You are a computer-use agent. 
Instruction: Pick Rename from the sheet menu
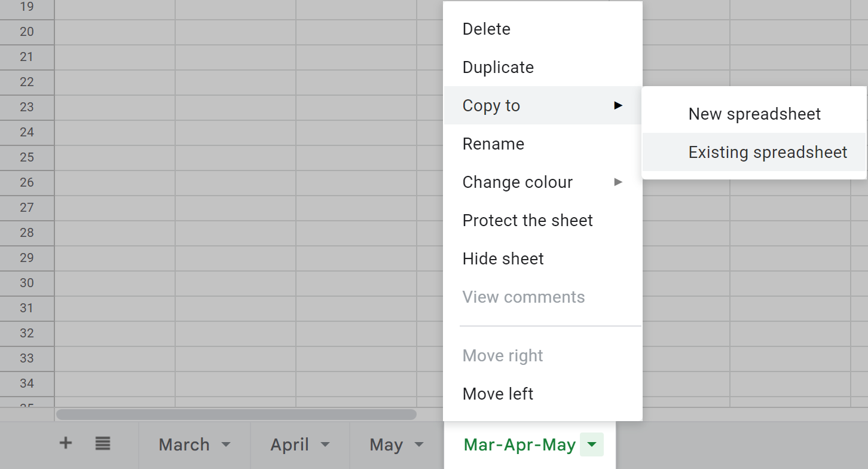click(x=493, y=144)
